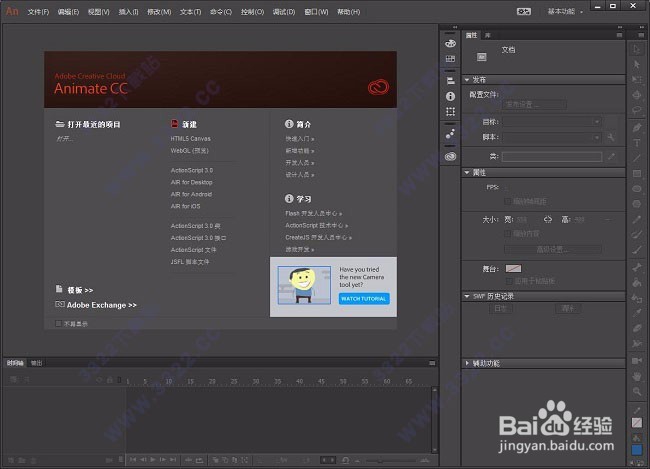Open the 编辑(E) menu
This screenshot has width=650, height=469.
pos(68,12)
